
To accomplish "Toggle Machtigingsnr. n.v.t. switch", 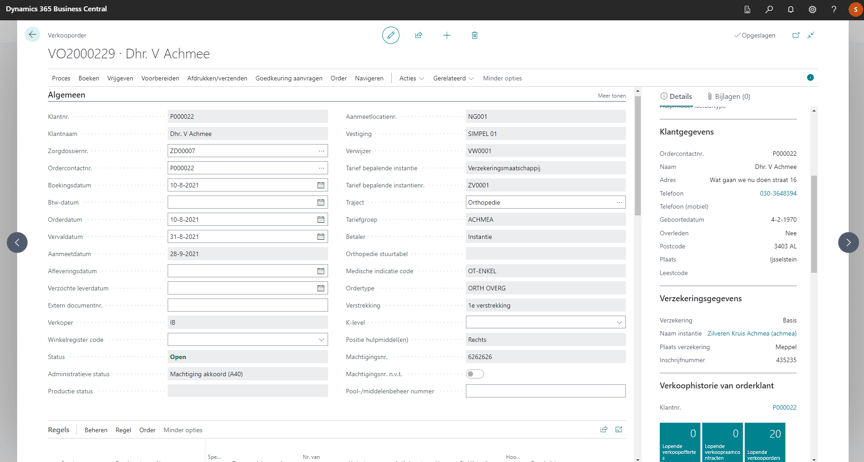I will 475,374.
